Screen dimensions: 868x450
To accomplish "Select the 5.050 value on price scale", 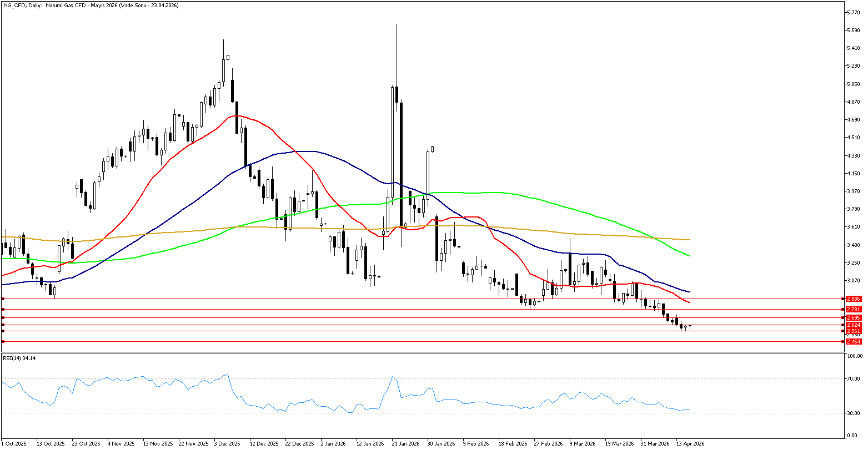I will tap(854, 84).
